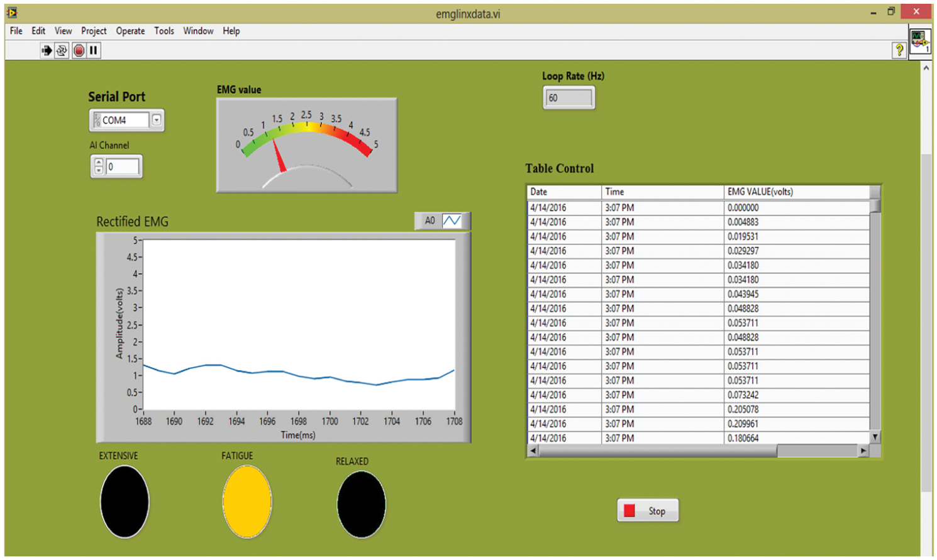Open the Operate menu
Viewport: 937px width, 560px height.
pyautogui.click(x=130, y=31)
